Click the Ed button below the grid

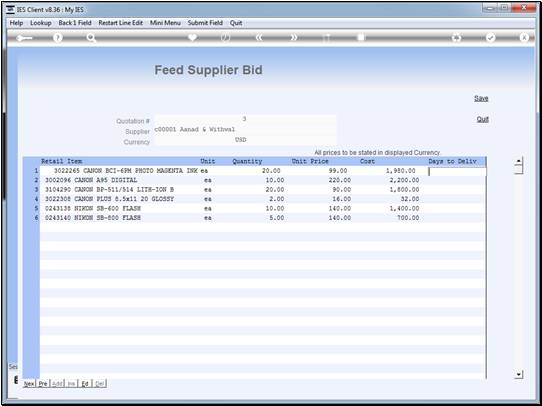click(x=85, y=384)
